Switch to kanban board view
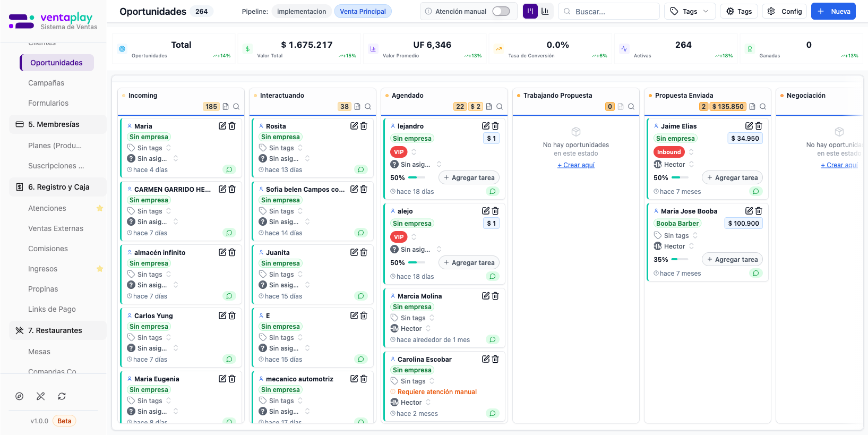 point(530,11)
